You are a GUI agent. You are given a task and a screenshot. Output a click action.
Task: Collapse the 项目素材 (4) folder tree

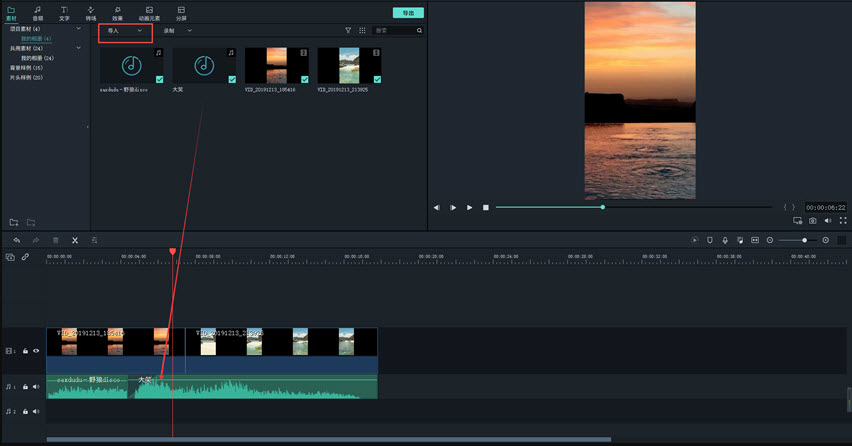coord(79,29)
